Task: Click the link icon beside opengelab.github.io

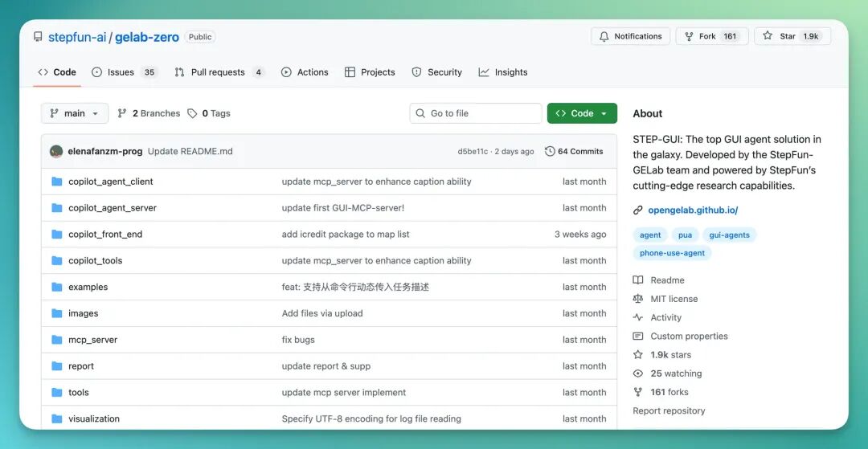Action: click(637, 210)
